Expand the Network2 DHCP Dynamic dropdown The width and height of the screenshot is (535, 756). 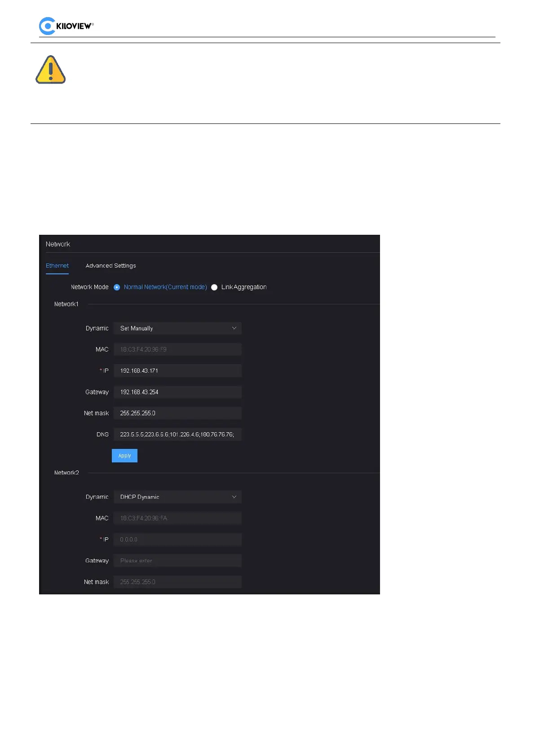(x=177, y=497)
